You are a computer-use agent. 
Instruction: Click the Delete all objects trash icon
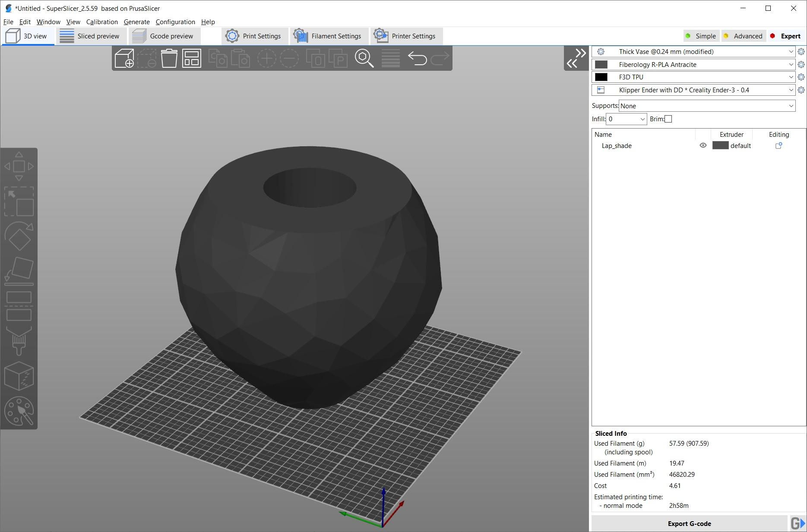coord(169,58)
